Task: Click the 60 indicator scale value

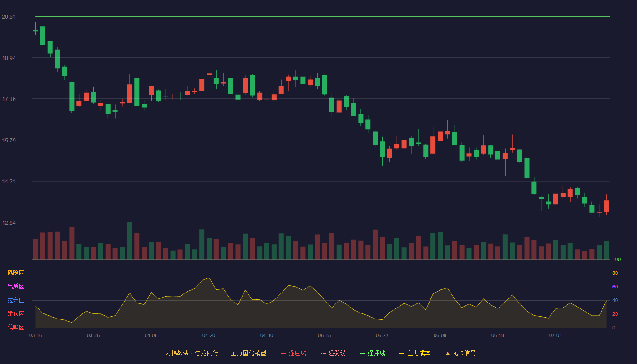Action: 615,287
